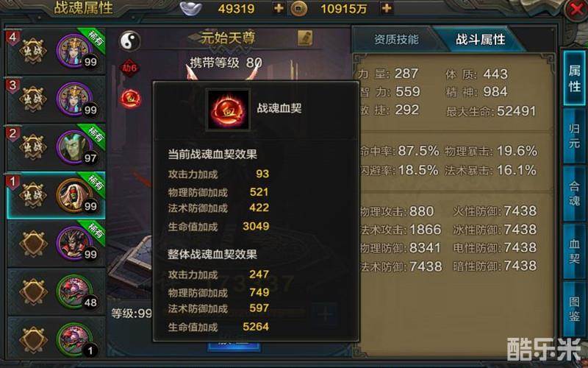Open the 合魂 side tab
Image resolution: width=588 pixels, height=368 pixels.
pyautogui.click(x=574, y=194)
